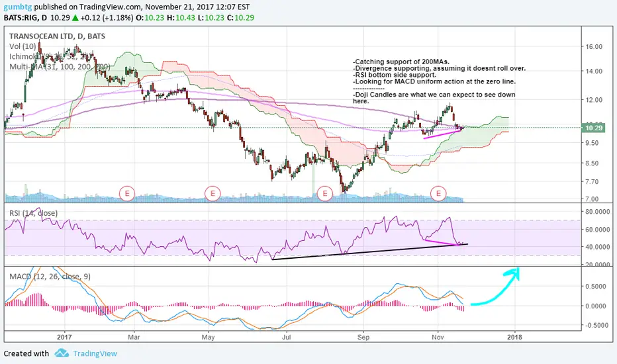
Task: Click the 40.0000 RSI axis label
Action: 598,247
